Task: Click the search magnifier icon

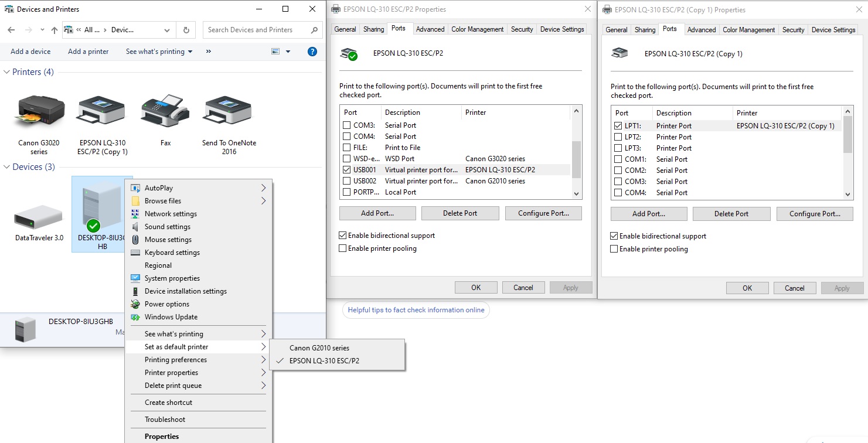Action: [314, 30]
